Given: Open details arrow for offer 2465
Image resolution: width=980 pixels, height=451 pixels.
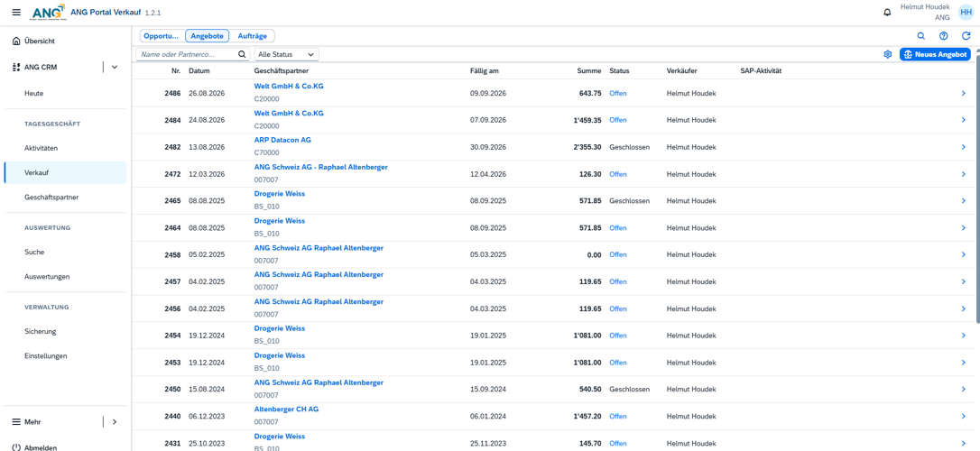Looking at the screenshot, I should pos(963,200).
